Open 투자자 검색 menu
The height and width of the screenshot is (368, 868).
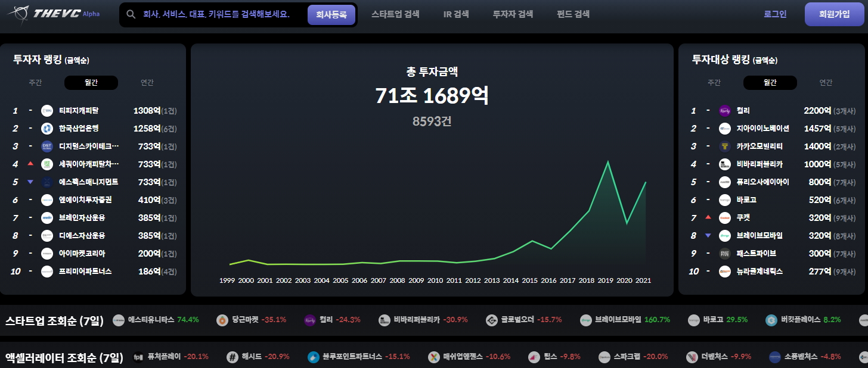(x=513, y=14)
